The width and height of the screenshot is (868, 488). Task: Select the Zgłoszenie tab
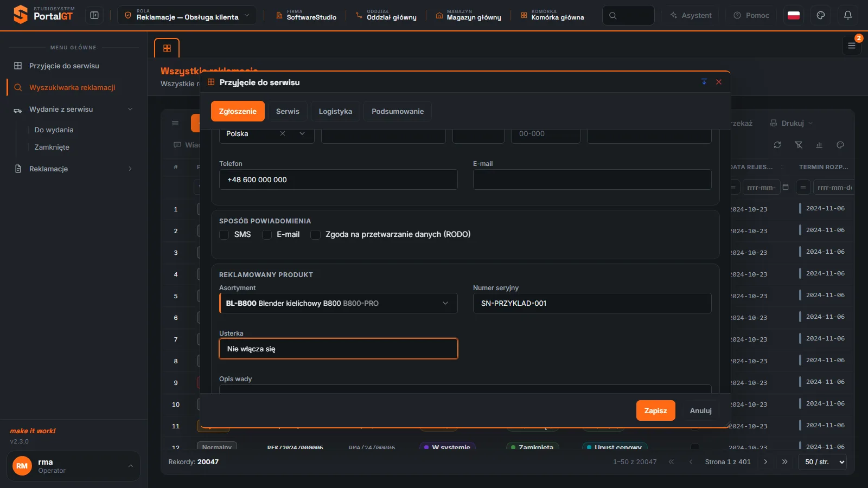(x=238, y=111)
